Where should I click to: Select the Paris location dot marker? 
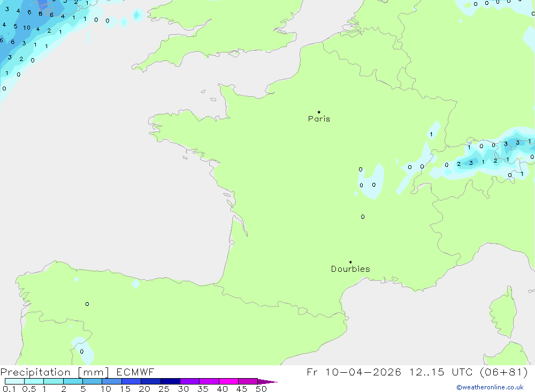tap(319, 112)
